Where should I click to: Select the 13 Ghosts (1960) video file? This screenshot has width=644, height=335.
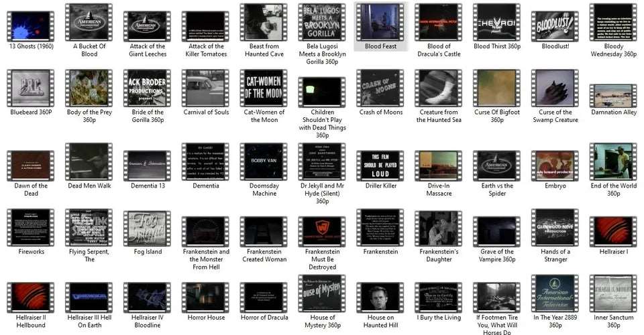tap(31, 22)
